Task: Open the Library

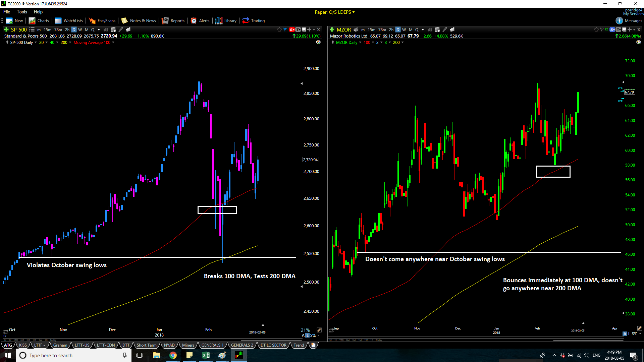Action: 226,21
